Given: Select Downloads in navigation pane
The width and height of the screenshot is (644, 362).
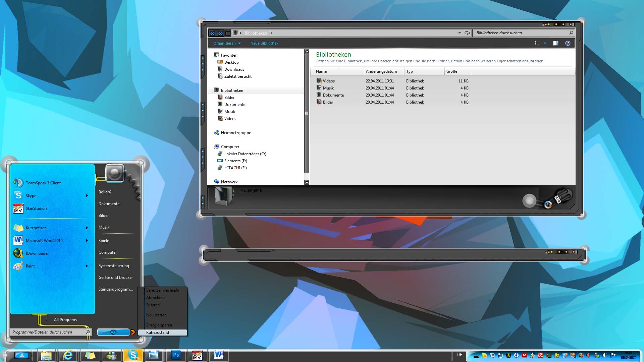Looking at the screenshot, I should pyautogui.click(x=231, y=69).
